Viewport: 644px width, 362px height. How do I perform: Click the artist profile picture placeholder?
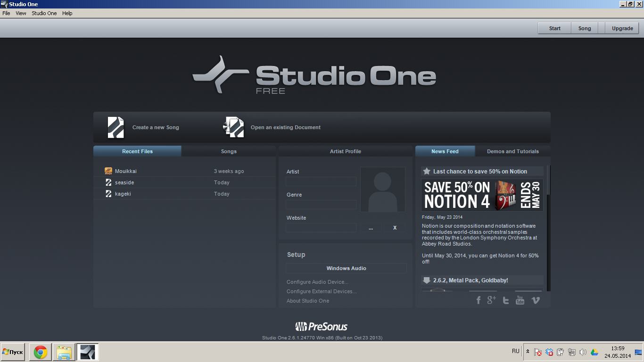tap(383, 189)
